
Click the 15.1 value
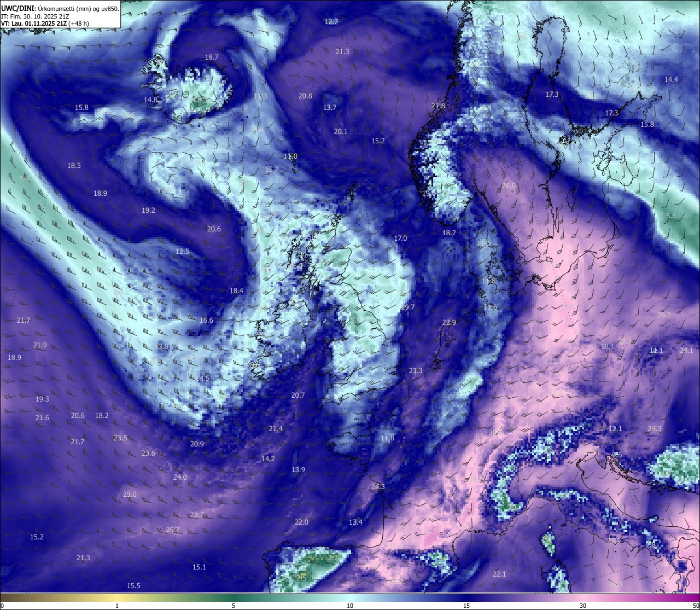199,567
